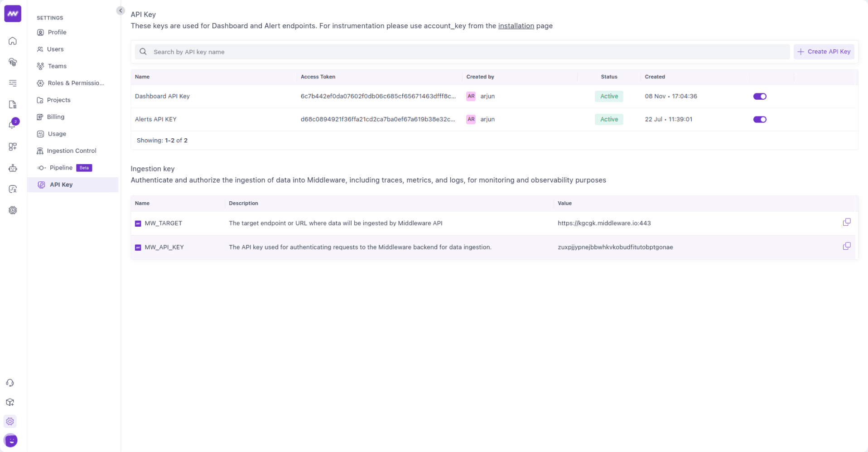Open the home icon in the left rail

(x=13, y=41)
